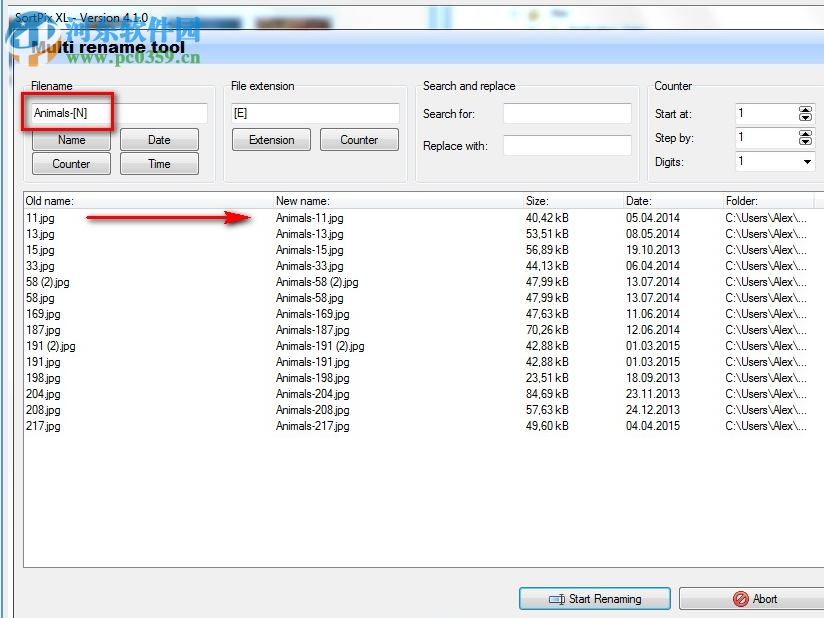
Task: Click date value 19.10.2013
Action: (653, 250)
